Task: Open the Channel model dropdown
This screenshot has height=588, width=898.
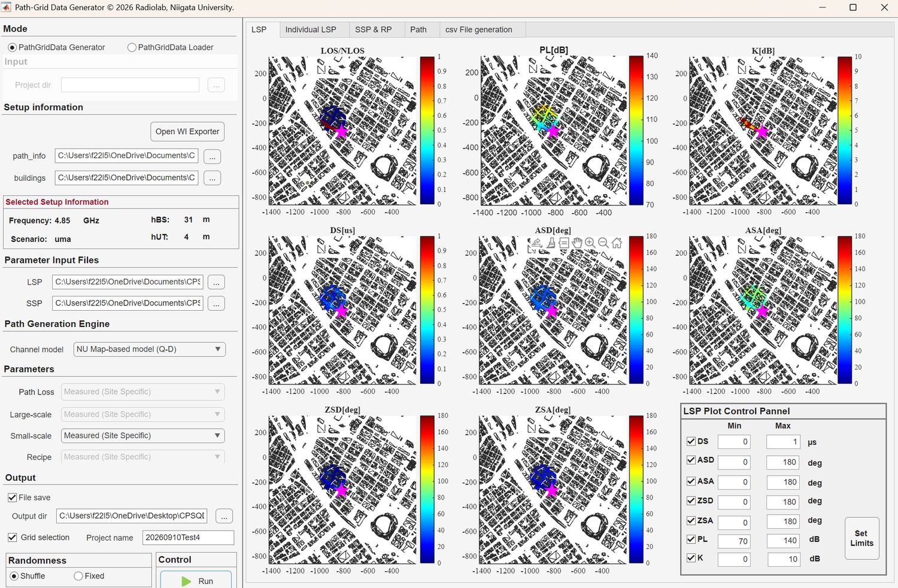Action: [150, 349]
